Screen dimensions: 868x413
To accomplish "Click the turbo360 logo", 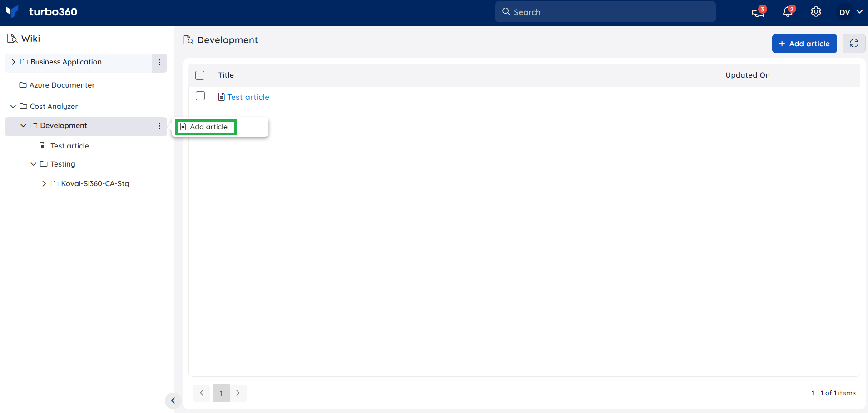I will (42, 12).
